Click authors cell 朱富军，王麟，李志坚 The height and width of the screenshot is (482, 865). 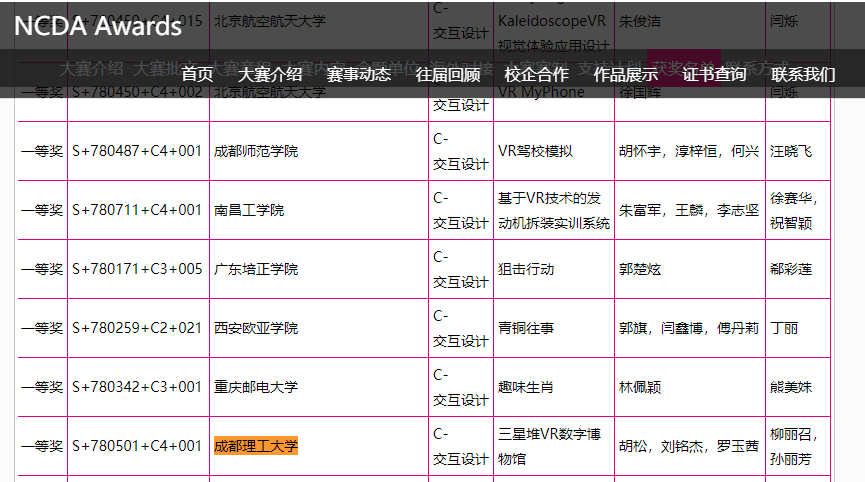[689, 210]
